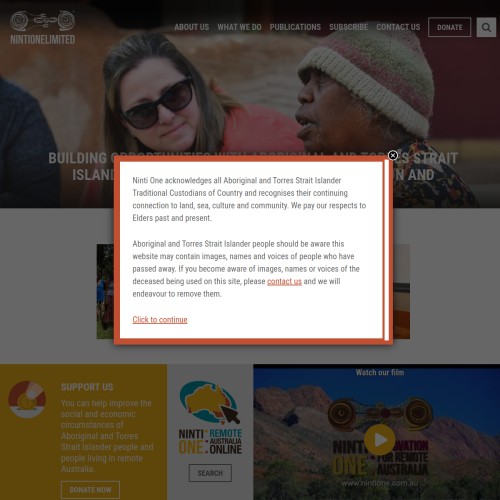Image resolution: width=500 pixels, height=500 pixels.
Task: Open the About Us menu
Action: coord(191,27)
